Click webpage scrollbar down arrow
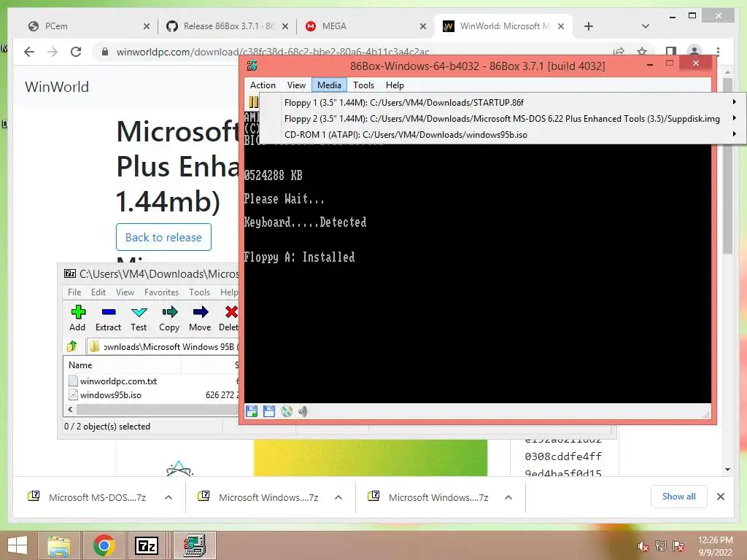Viewport: 747px width, 560px height. click(727, 470)
